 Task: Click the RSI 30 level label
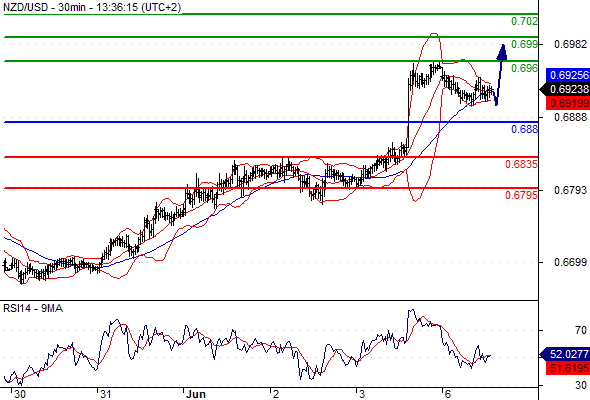pos(581,385)
